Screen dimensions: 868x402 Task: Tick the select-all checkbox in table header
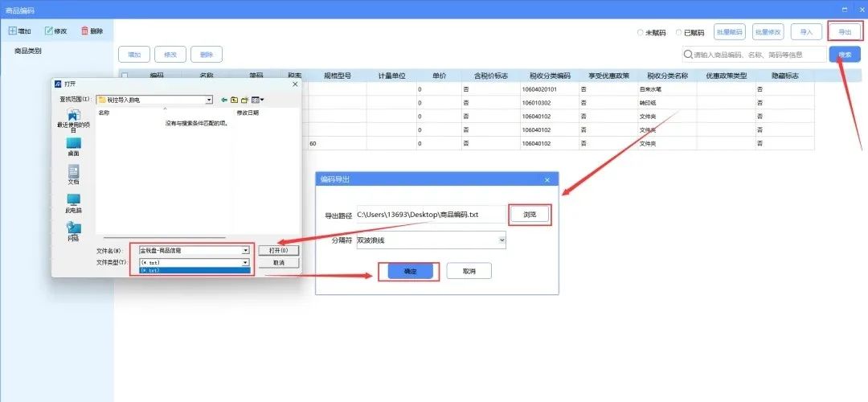[x=125, y=76]
